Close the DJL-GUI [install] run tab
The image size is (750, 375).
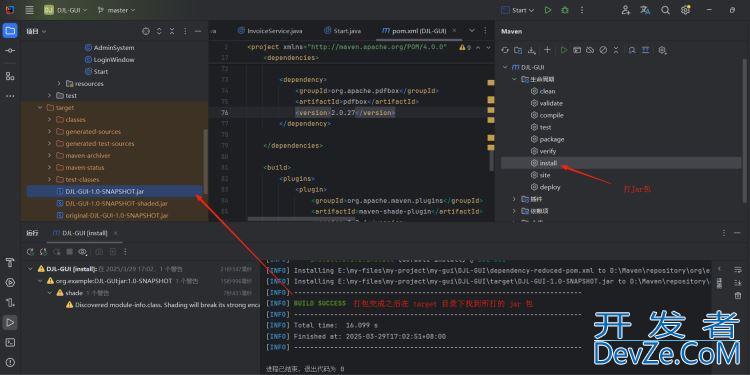115,233
